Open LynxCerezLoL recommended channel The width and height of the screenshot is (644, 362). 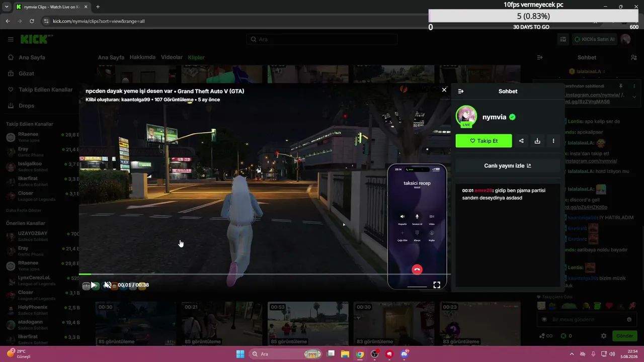tap(42, 280)
